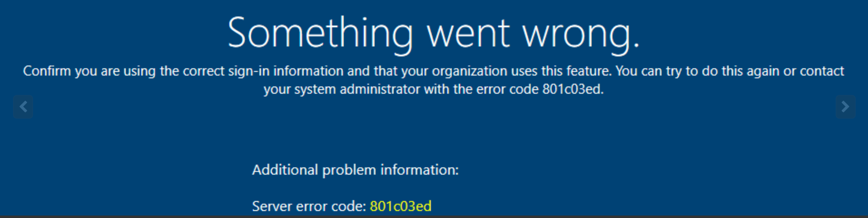The height and width of the screenshot is (218, 868).
Task: Click the previous slide left chevron
Action: tap(23, 107)
